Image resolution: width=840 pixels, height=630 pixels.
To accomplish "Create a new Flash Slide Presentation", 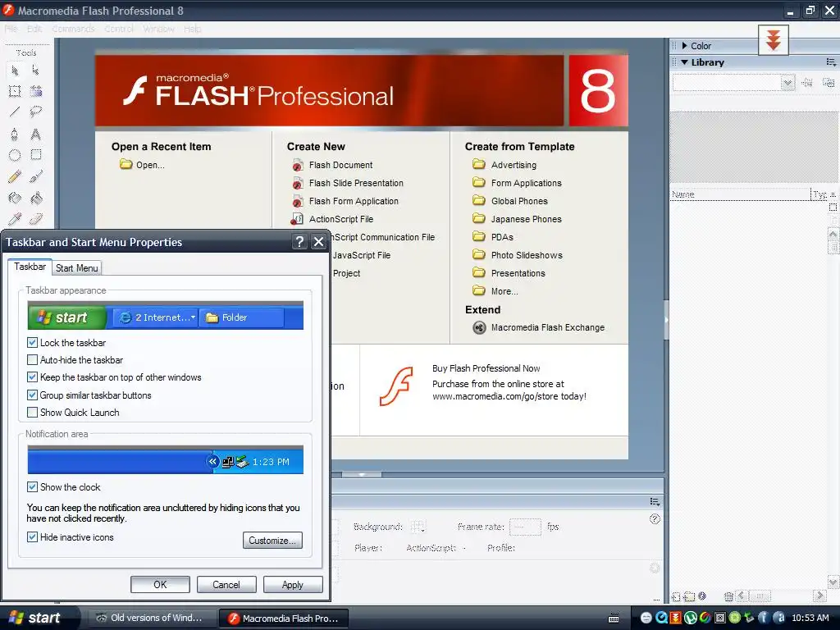I will pyautogui.click(x=356, y=183).
